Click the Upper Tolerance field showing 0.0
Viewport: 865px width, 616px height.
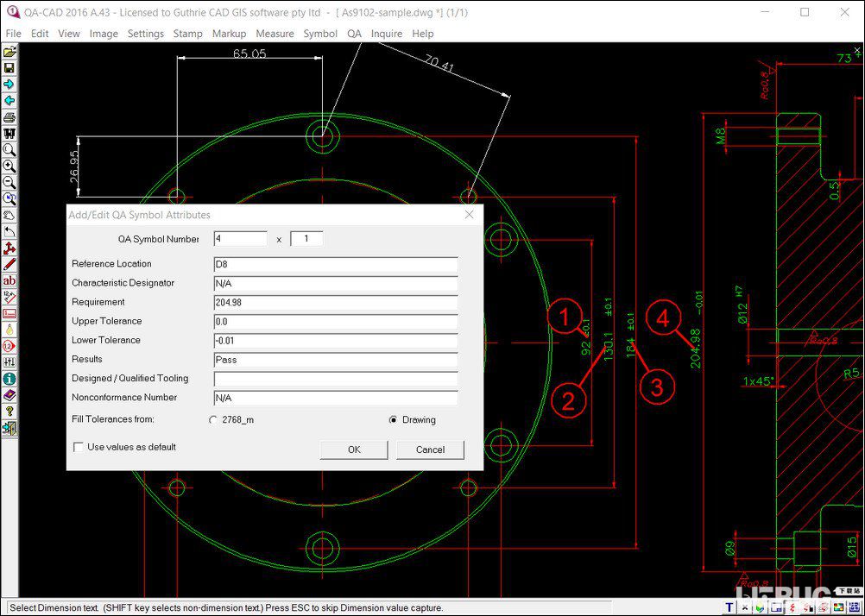click(x=336, y=322)
